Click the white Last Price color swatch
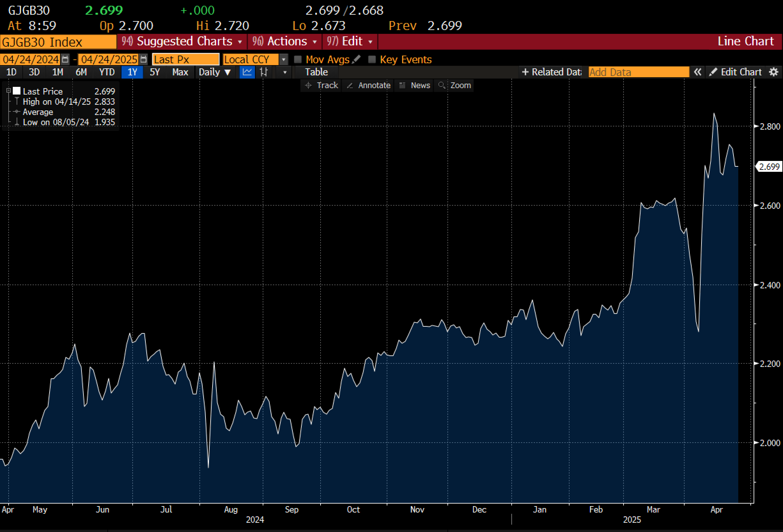This screenshot has height=532, width=783. pos(17,91)
